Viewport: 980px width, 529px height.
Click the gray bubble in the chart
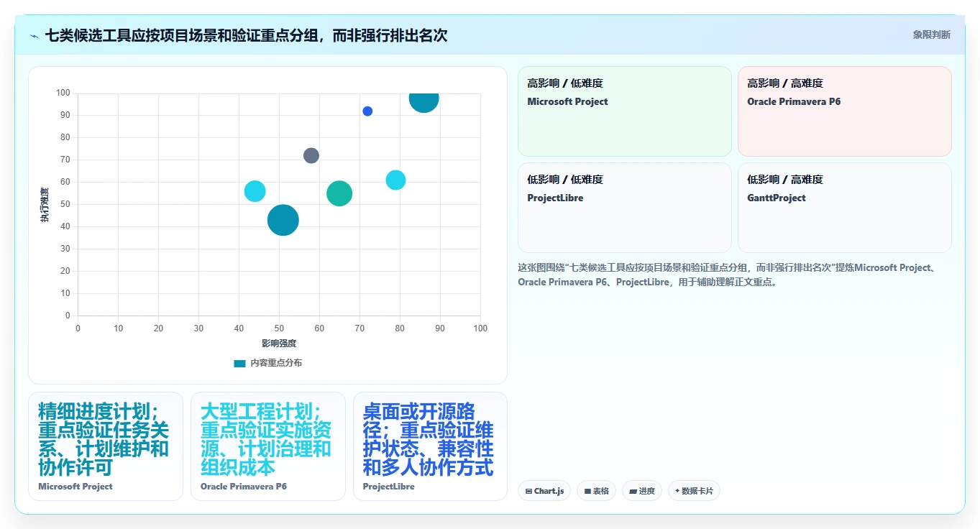click(311, 155)
